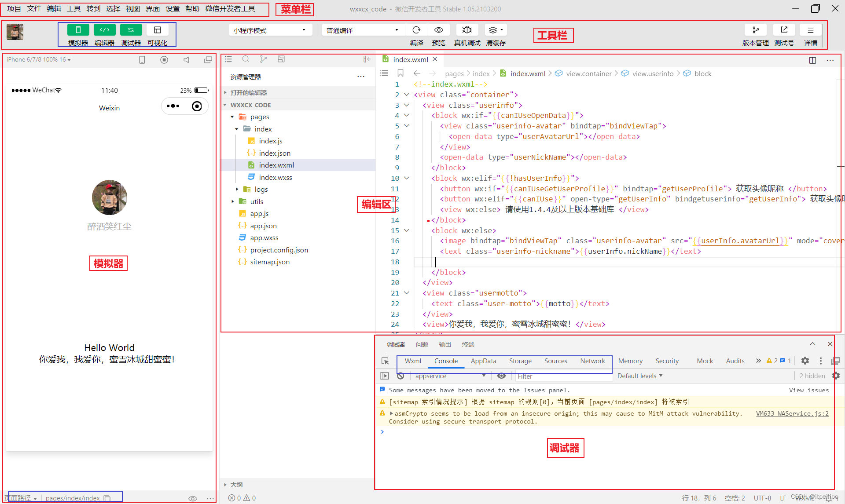Open resource manager more options ellipsis
Viewport: 845px width, 504px height.
pyautogui.click(x=361, y=77)
